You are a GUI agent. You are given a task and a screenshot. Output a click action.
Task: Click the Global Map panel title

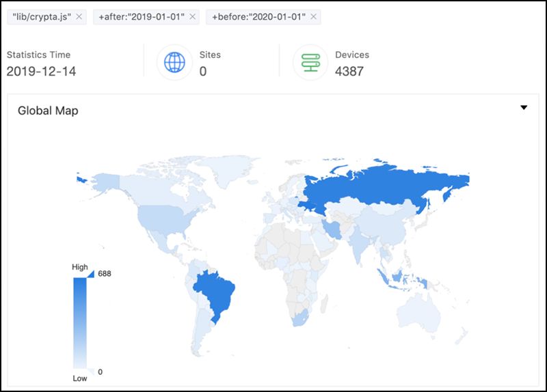(48, 110)
